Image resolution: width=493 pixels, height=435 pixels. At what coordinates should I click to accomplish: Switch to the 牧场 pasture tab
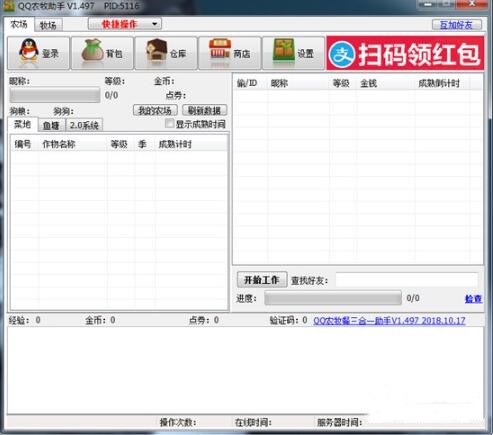click(x=48, y=25)
